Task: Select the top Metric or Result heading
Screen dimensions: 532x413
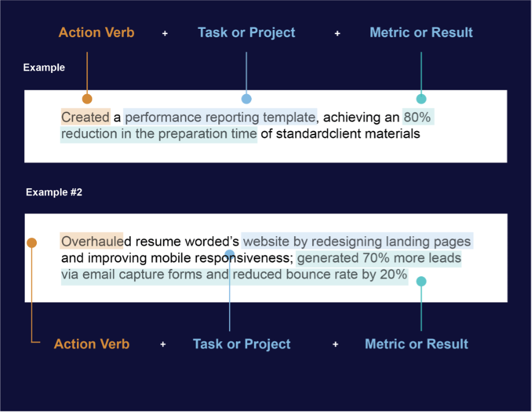Action: (x=421, y=33)
